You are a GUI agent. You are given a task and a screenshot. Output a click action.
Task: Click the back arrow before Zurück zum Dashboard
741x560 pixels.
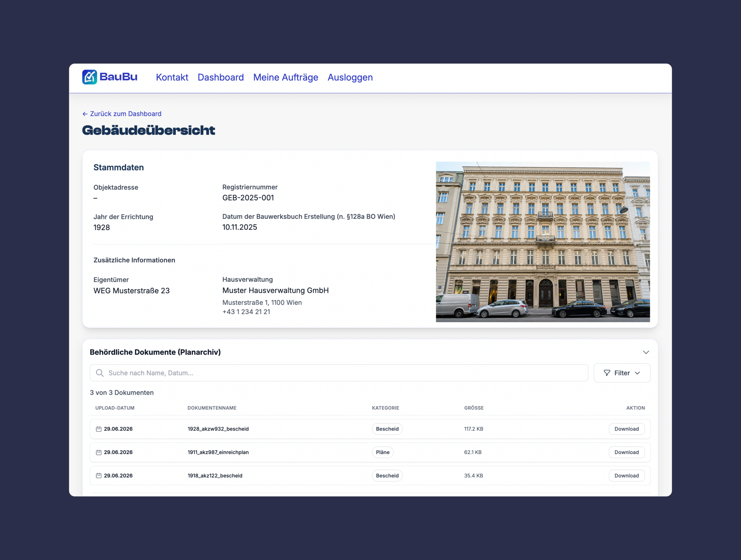(85, 114)
